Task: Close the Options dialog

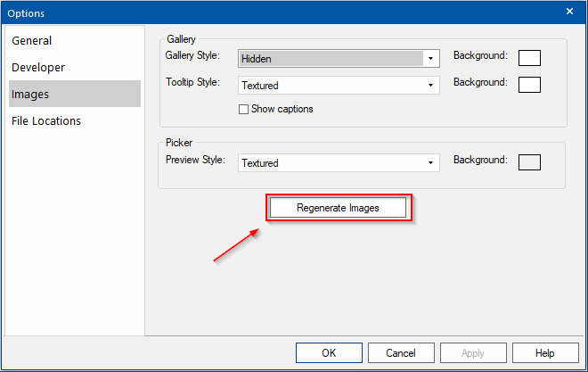Action: [x=569, y=12]
